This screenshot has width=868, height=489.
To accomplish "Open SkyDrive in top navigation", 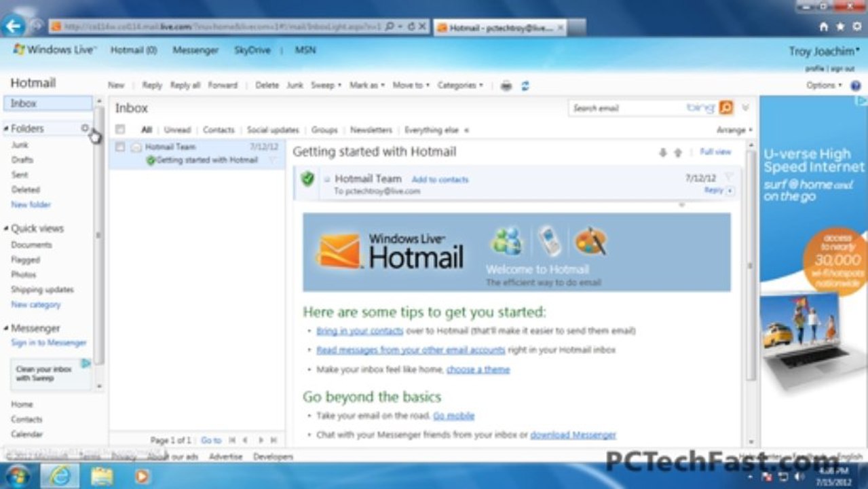I will 252,50.
